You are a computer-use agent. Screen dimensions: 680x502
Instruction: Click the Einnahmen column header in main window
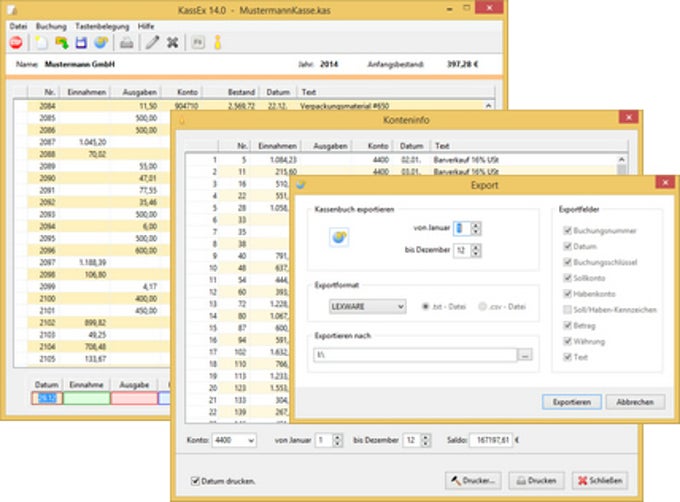click(x=86, y=92)
